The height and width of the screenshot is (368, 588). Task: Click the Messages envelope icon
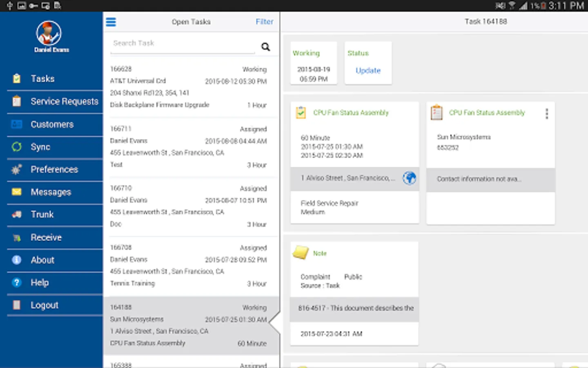[x=17, y=192]
